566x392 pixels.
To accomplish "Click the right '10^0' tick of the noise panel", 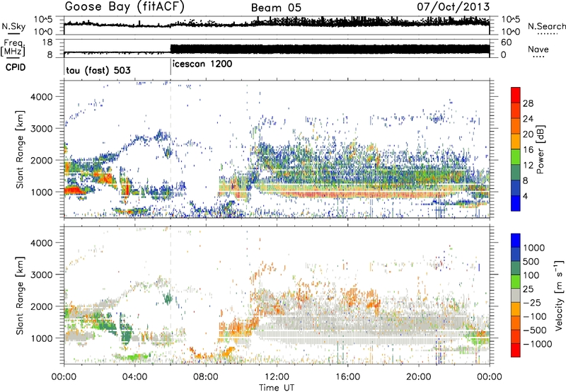I will coord(511,32).
